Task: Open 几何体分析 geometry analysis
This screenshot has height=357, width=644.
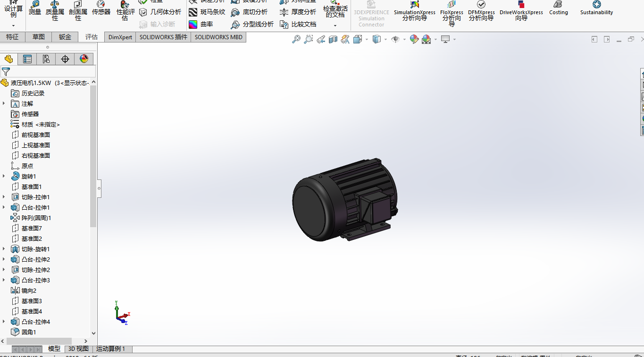Action: click(x=160, y=12)
